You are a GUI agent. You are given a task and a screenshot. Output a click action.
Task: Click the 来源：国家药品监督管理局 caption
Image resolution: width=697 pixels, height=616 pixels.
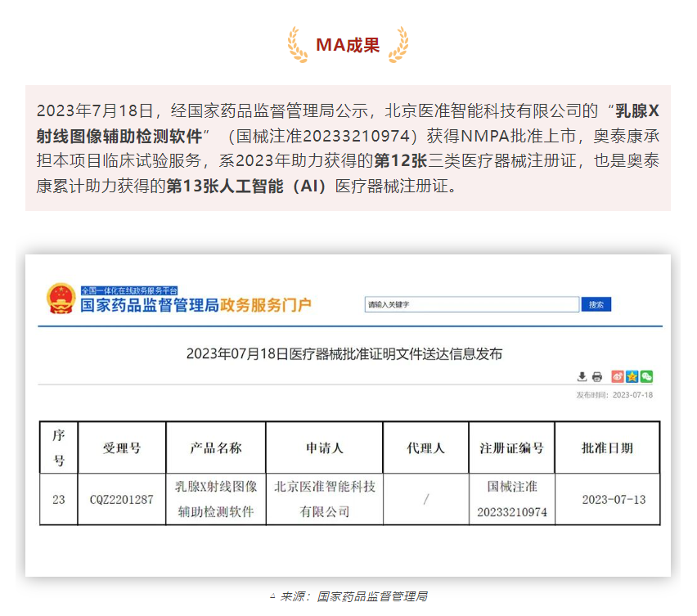click(353, 596)
